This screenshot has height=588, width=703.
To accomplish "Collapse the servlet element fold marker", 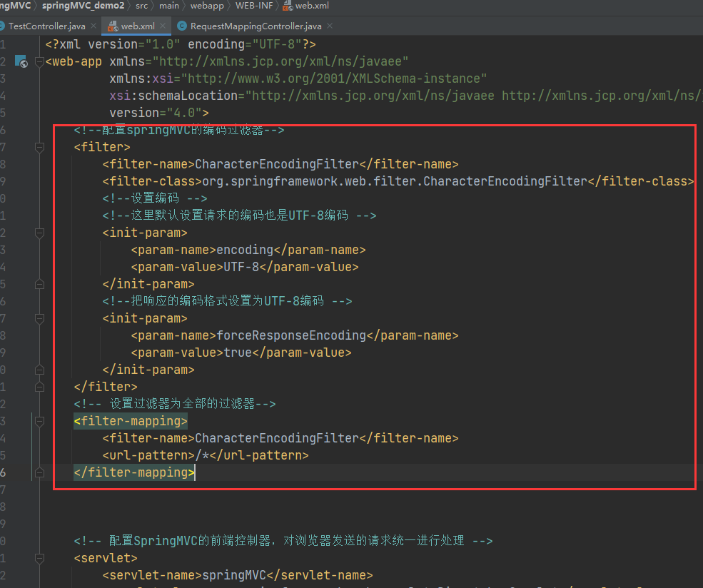I will [x=39, y=558].
